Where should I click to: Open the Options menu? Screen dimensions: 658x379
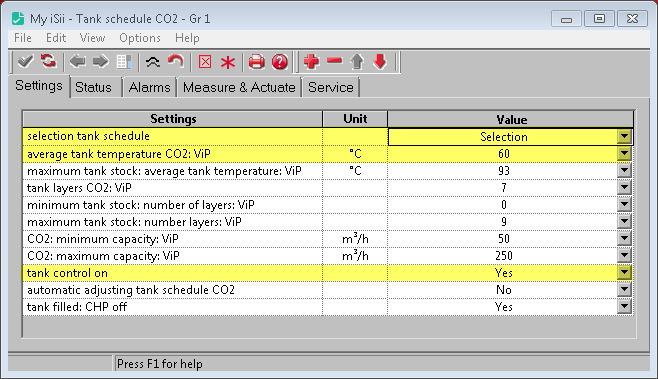pos(140,38)
